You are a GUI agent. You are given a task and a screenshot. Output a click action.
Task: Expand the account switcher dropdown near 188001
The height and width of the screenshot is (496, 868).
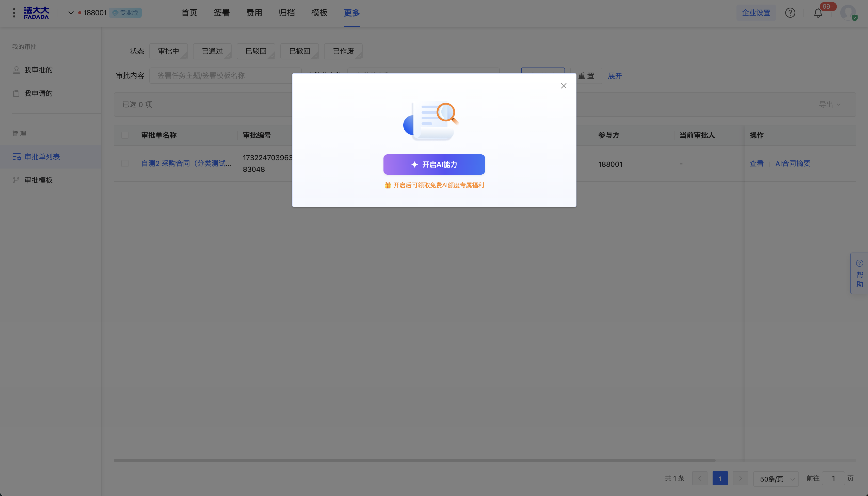71,13
